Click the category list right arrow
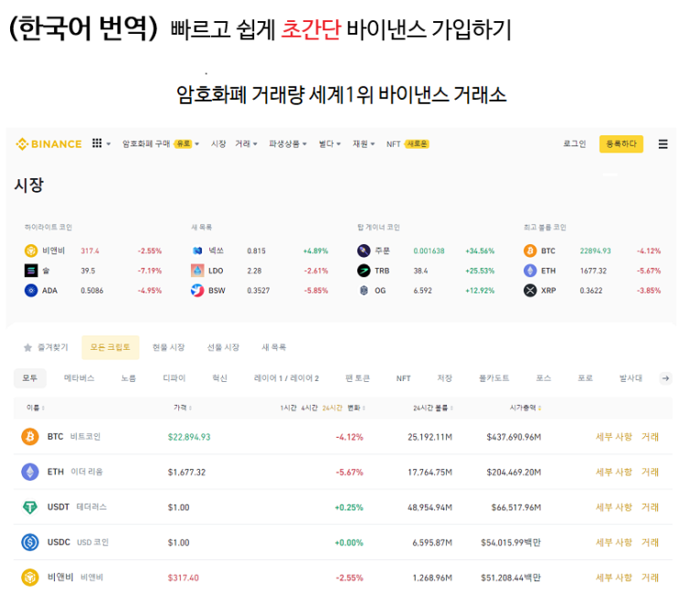679x616 pixels. click(665, 378)
